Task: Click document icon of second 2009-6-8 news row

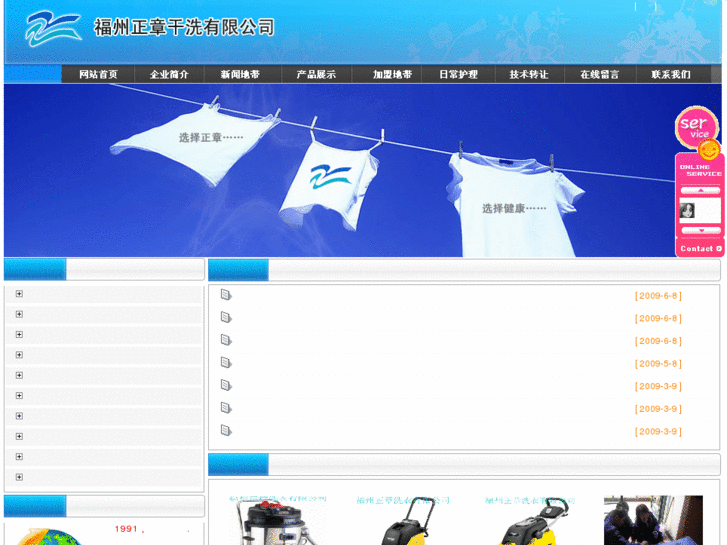Action: point(226,317)
